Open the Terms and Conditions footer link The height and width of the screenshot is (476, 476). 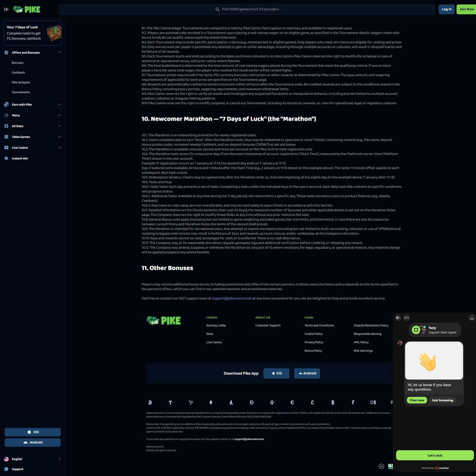tap(319, 325)
